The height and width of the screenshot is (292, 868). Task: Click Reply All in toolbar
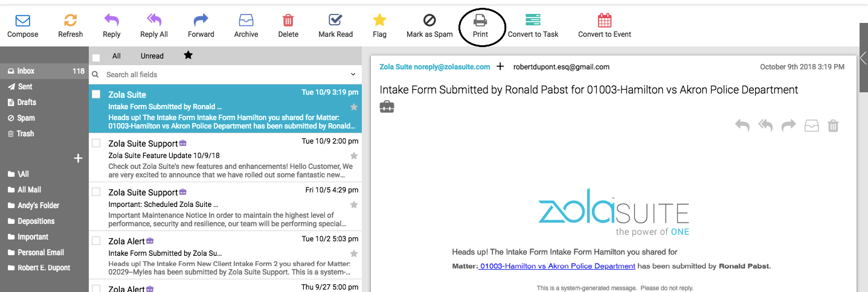154,21
